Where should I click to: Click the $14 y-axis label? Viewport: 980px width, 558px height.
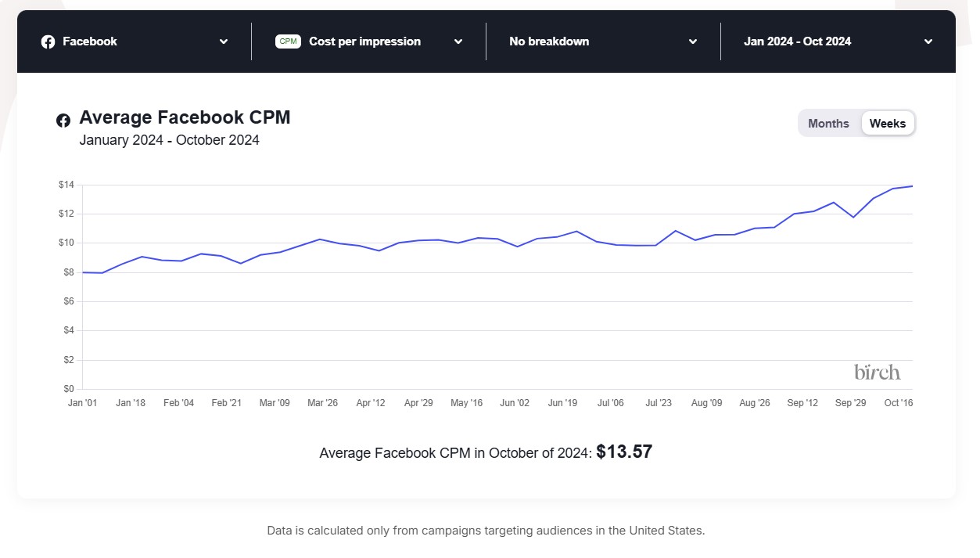click(66, 185)
